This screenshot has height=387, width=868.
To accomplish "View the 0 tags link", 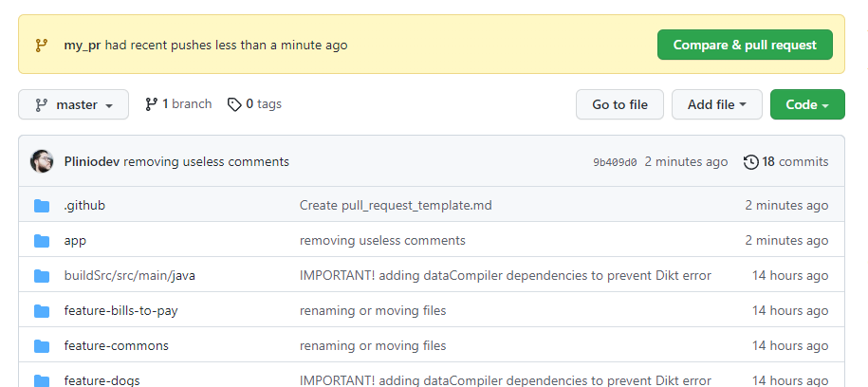I will click(254, 104).
